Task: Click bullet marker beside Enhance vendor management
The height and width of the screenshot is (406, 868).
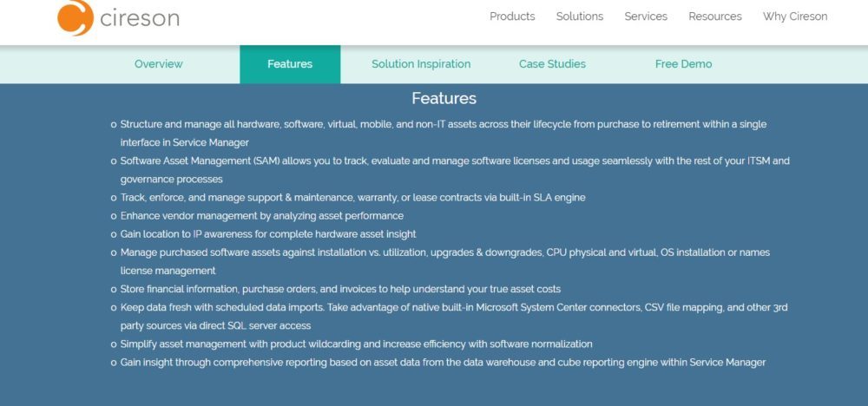Action: coord(114,216)
